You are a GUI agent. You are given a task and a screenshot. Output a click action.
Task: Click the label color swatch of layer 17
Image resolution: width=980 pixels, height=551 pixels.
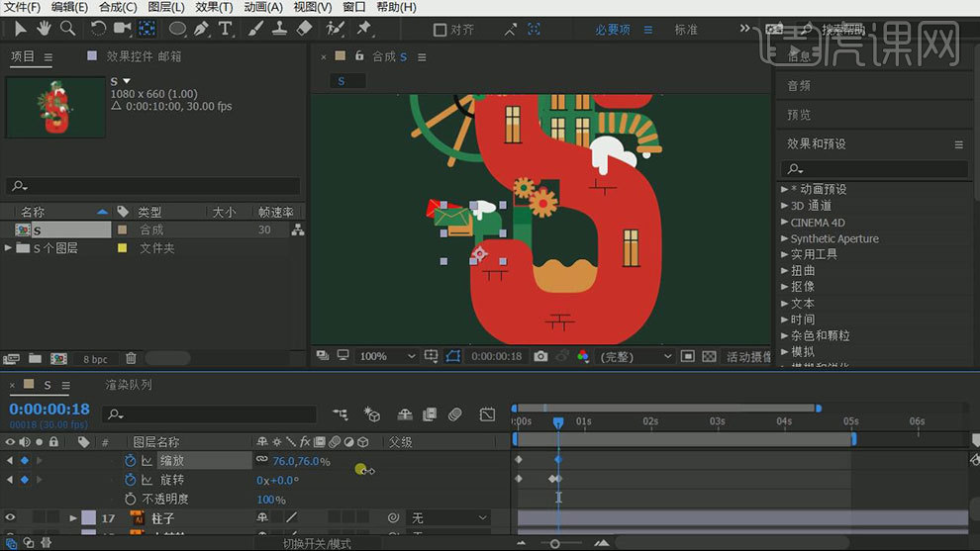[x=88, y=517]
